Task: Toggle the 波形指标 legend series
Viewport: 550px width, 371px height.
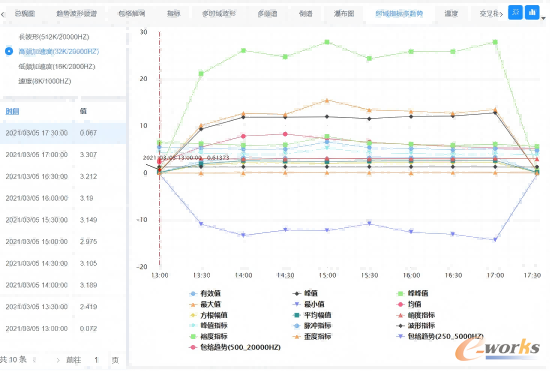Action: pos(416,325)
